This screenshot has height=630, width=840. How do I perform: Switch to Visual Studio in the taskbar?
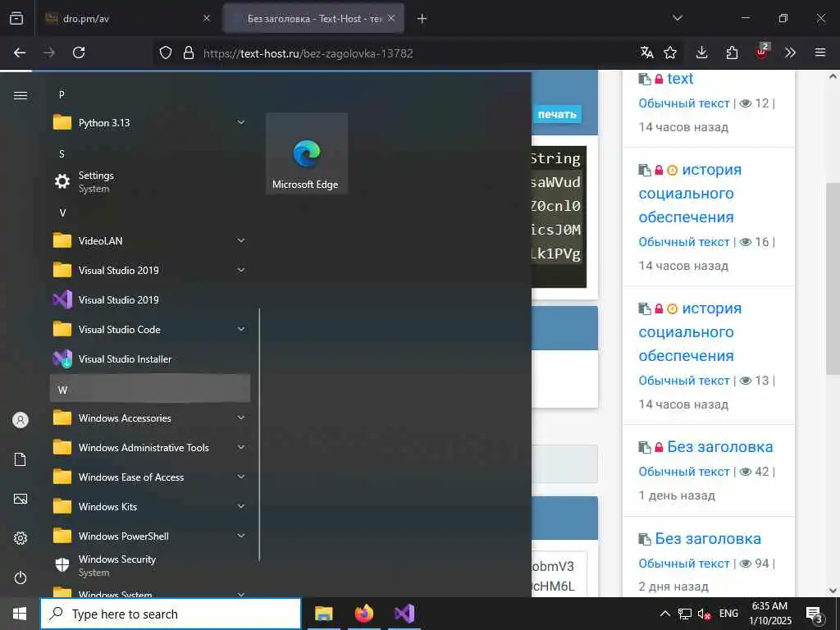[404, 614]
